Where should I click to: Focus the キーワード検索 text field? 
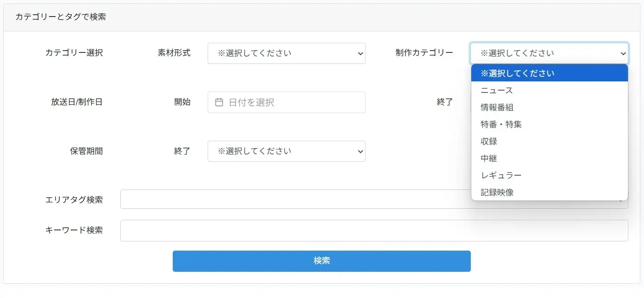coord(374,230)
